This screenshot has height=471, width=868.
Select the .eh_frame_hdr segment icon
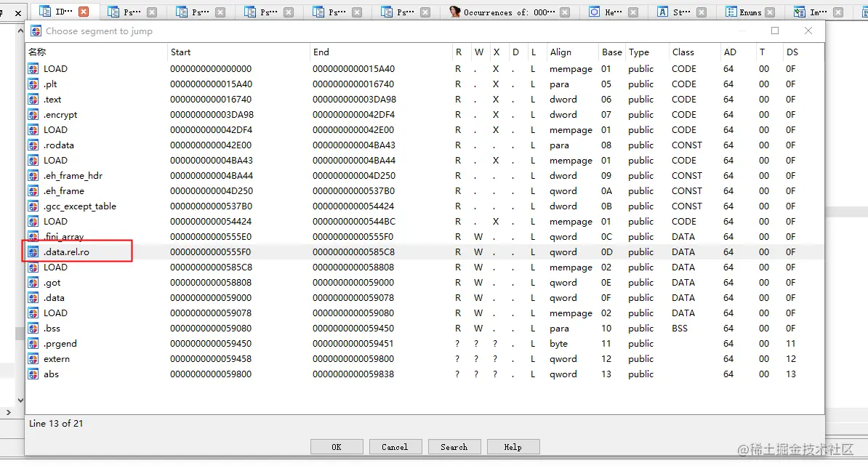tap(33, 175)
